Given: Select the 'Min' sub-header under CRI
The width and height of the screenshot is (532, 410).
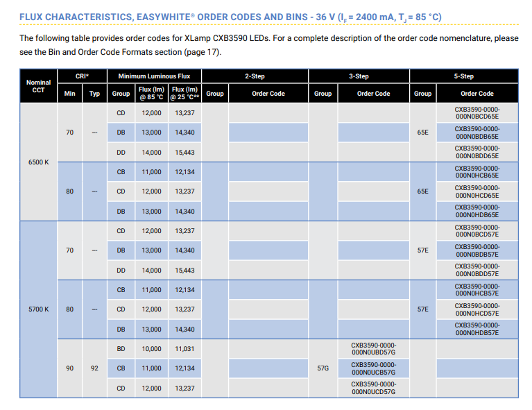Looking at the screenshot, I should pos(69,94).
